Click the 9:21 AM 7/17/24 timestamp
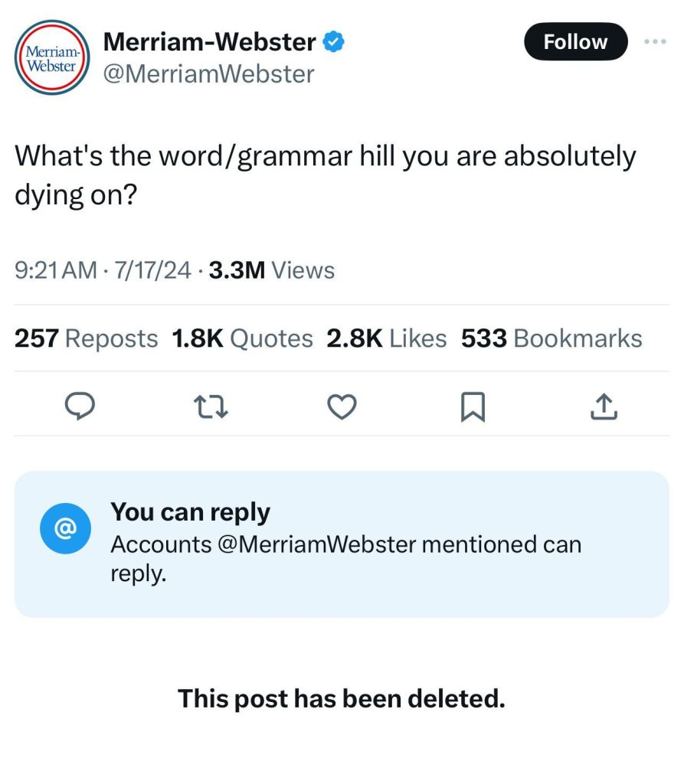 [x=102, y=269]
